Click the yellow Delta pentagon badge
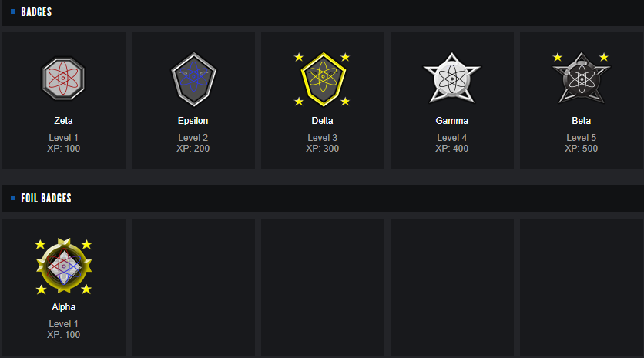 pyautogui.click(x=322, y=79)
